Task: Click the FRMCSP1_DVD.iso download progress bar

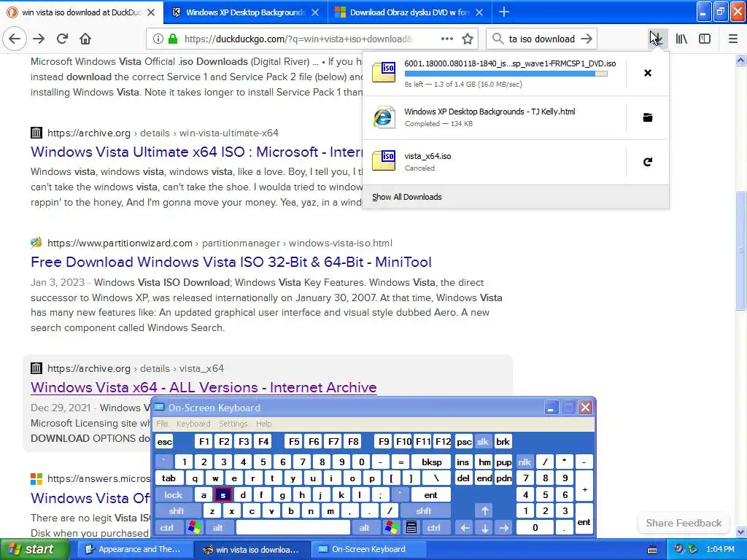Action: (506, 74)
